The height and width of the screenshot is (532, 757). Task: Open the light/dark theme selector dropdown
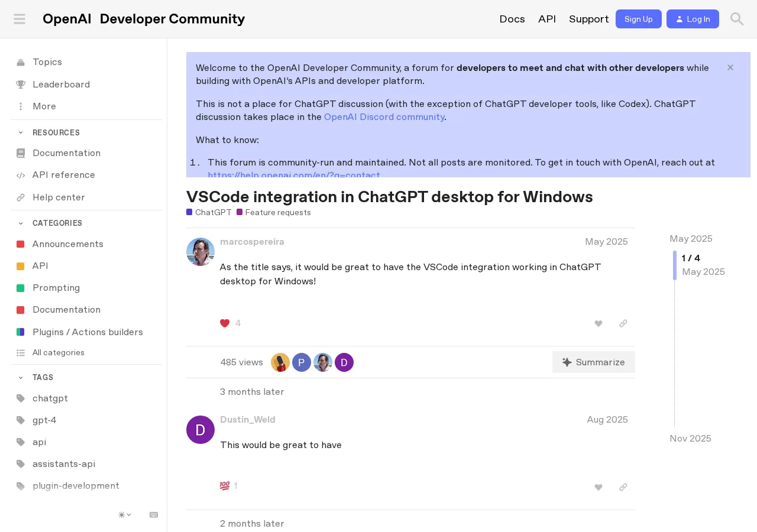point(125,515)
